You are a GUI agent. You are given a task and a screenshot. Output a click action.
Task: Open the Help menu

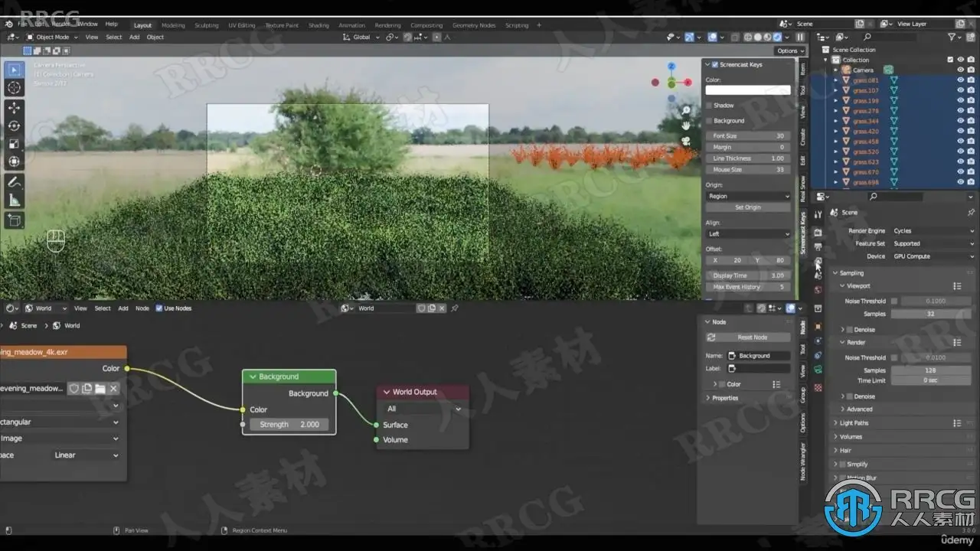pos(111,24)
